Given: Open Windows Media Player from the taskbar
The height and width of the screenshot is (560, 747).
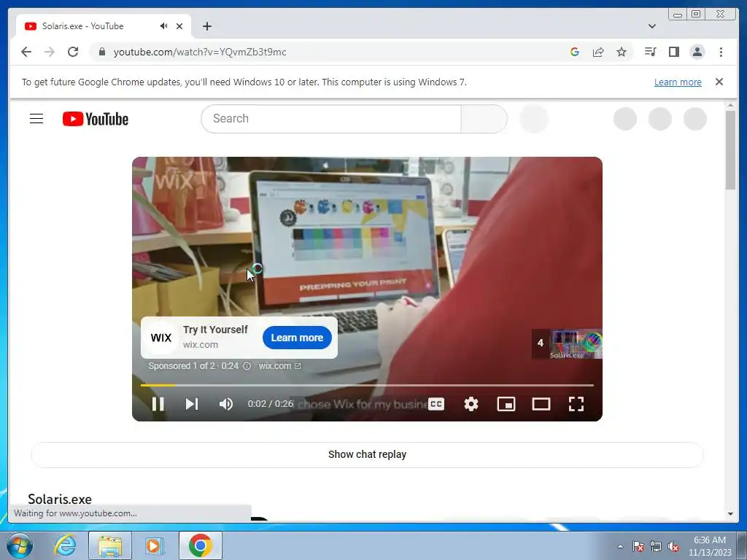Looking at the screenshot, I should click(x=155, y=545).
